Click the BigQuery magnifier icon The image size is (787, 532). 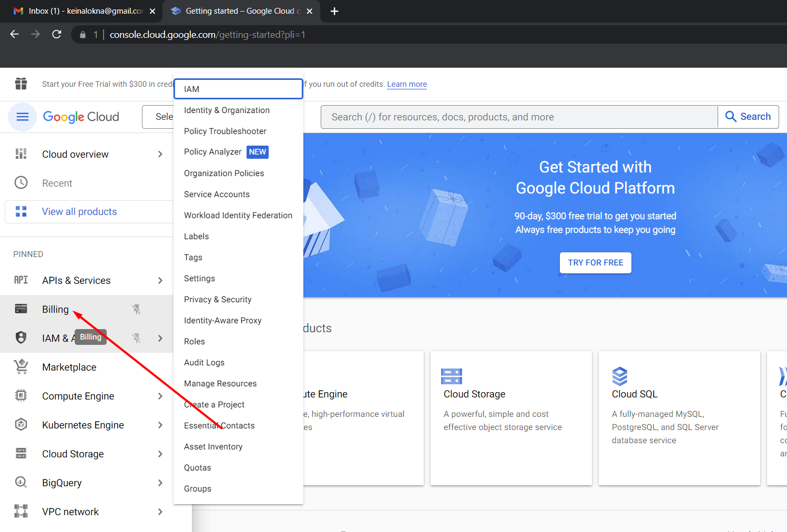tap(21, 482)
